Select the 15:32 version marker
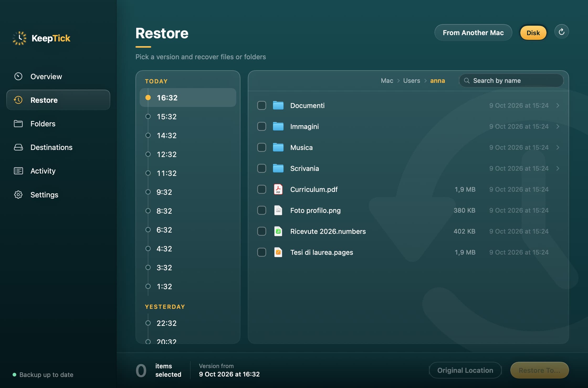This screenshot has height=388, width=588. point(148,116)
